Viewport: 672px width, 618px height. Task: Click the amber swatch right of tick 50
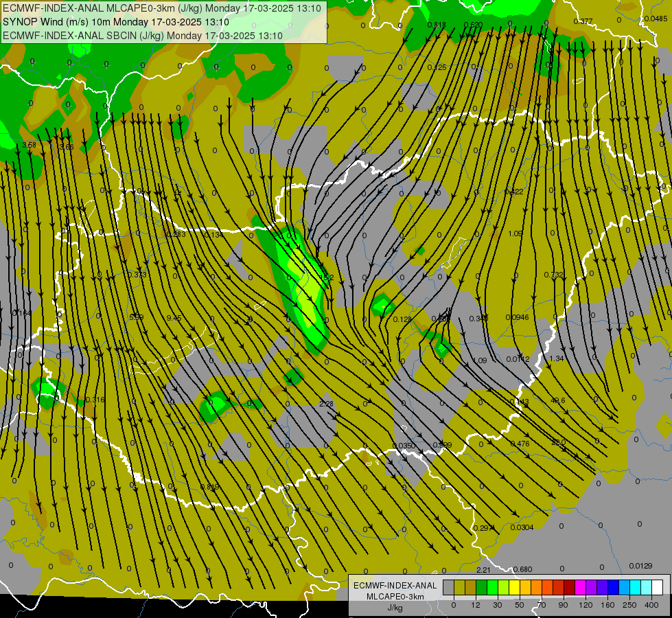click(x=525, y=587)
